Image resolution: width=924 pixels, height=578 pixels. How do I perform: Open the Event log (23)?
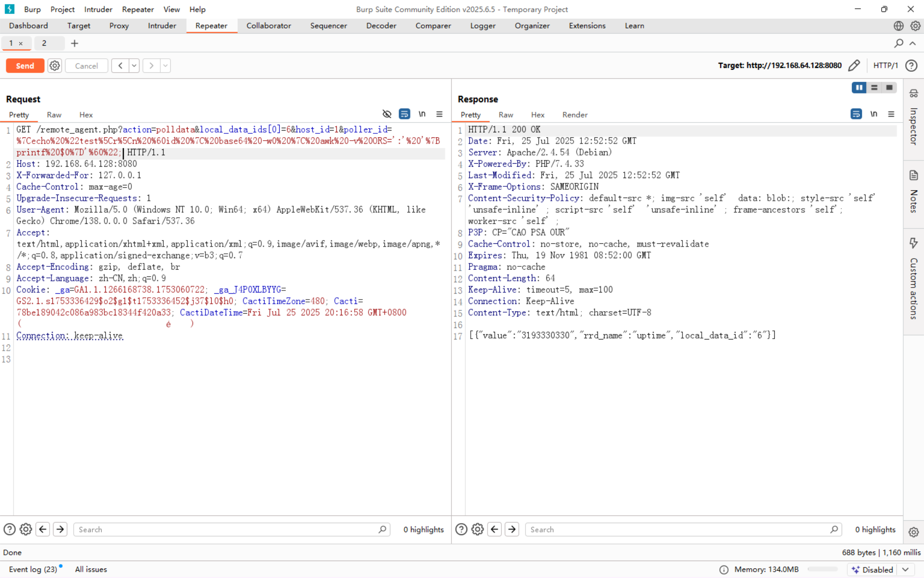click(33, 569)
